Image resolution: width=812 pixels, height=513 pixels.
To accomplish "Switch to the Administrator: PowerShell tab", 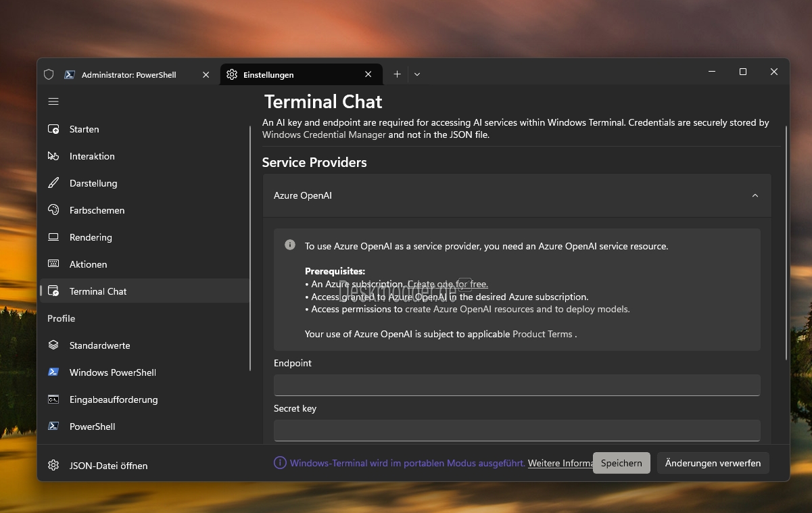I will [x=129, y=74].
